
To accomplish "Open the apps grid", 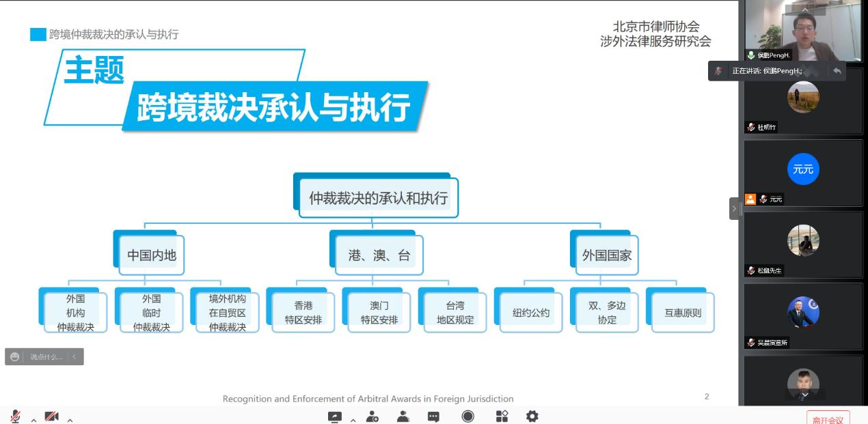I will coord(502,416).
